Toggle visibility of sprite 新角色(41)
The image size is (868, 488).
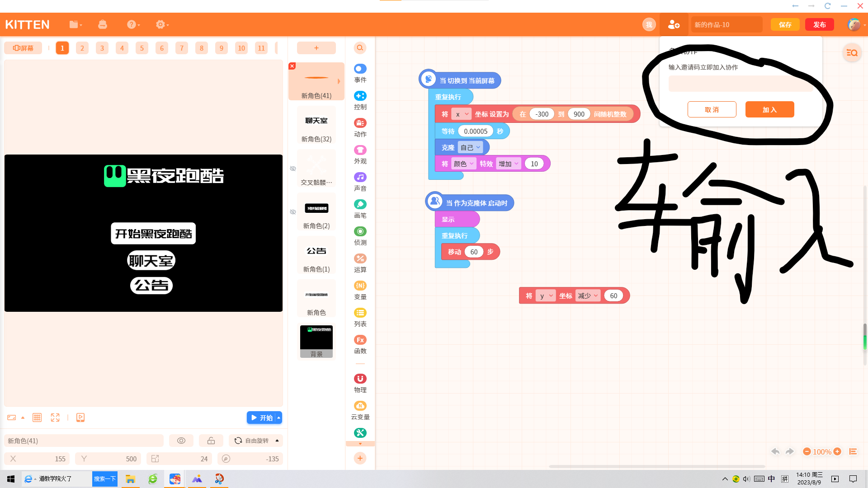coord(181,441)
